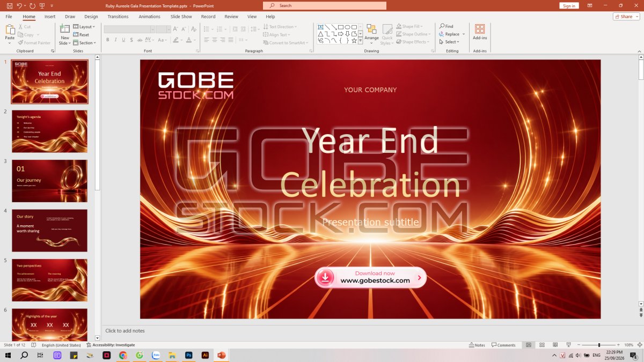Image resolution: width=644 pixels, height=362 pixels.
Task: Click the 108% zoom level
Action: [629, 345]
